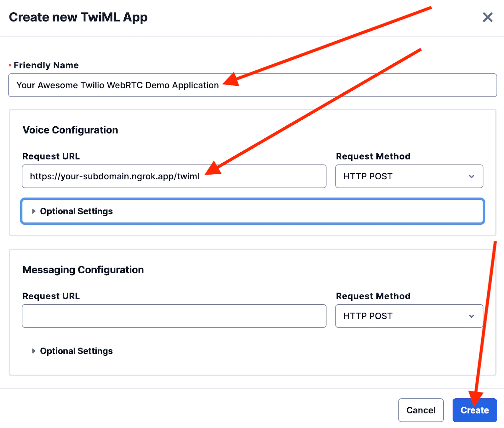Click the Create button
The height and width of the screenshot is (428, 504).
click(x=475, y=410)
